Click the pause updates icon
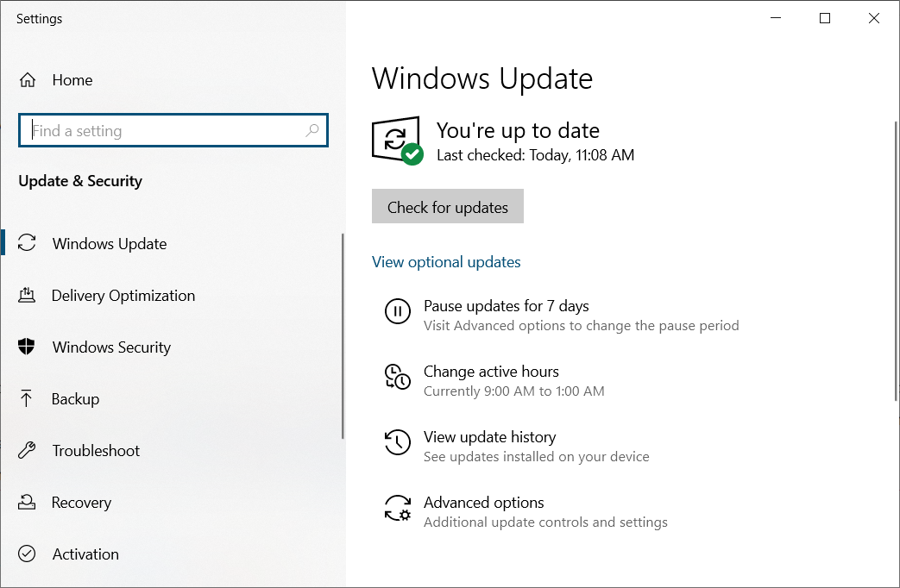The image size is (900, 588). click(x=397, y=312)
